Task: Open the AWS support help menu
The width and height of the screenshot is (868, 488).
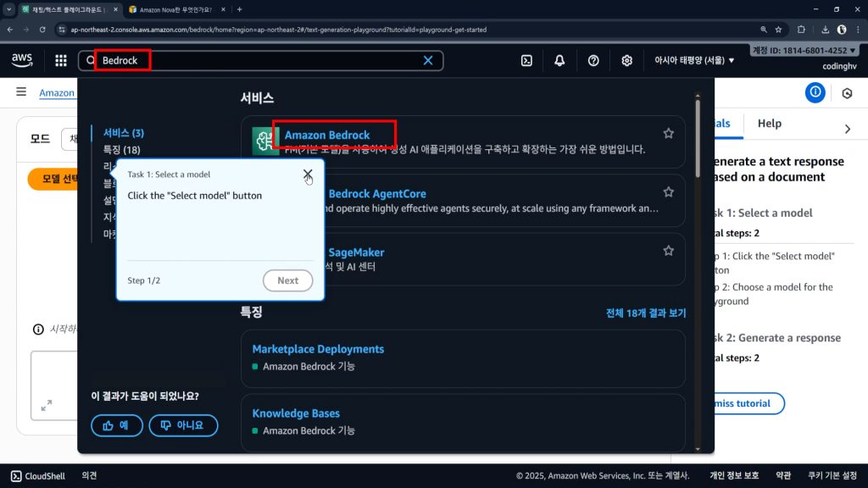Action: tap(593, 60)
